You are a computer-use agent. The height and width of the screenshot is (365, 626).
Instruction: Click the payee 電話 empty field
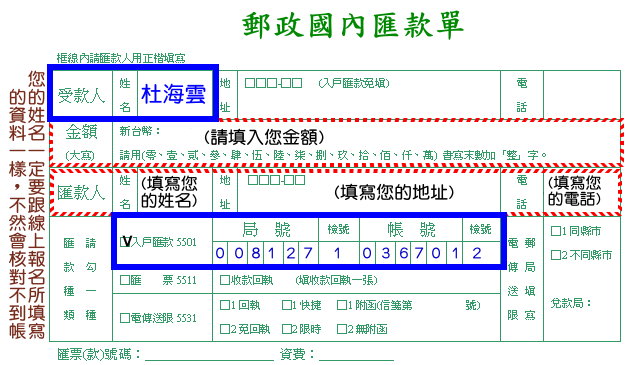point(582,95)
